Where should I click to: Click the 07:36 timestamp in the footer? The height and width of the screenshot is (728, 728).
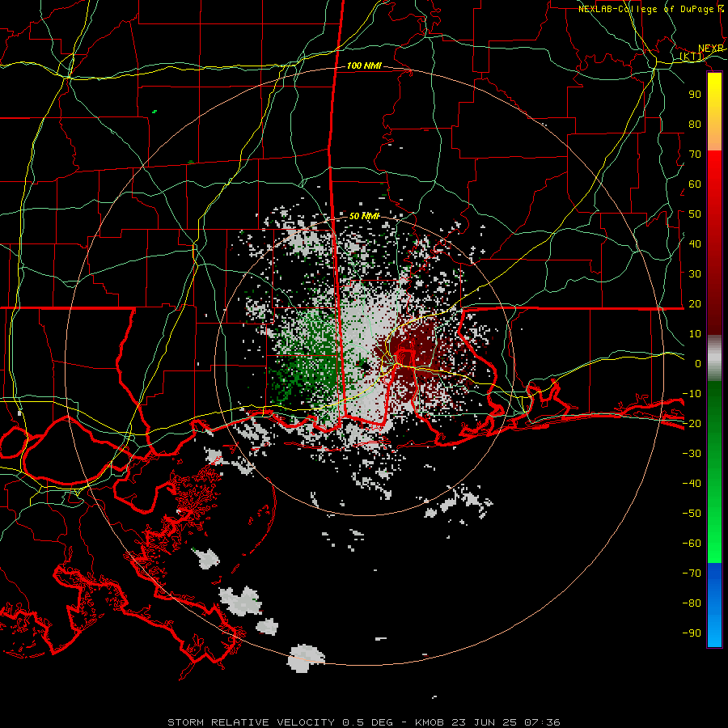542,722
